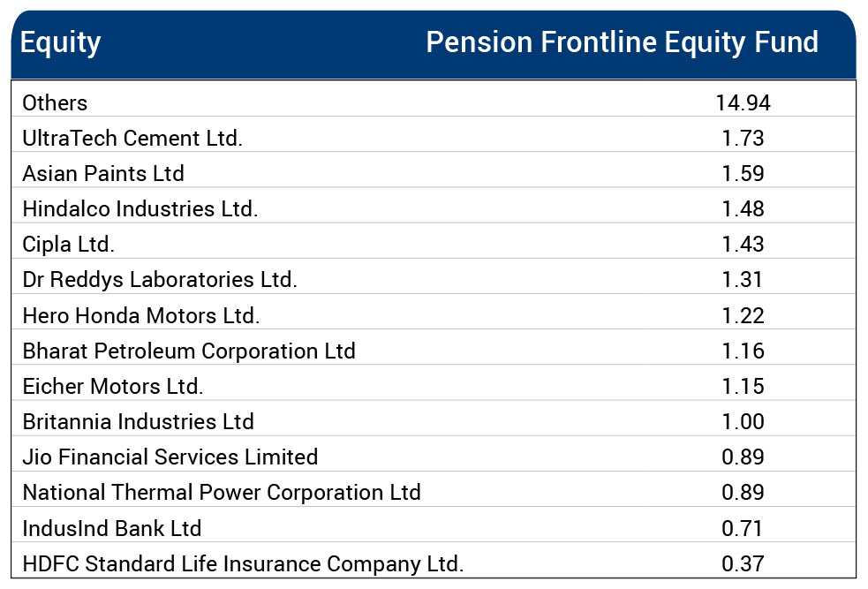The width and height of the screenshot is (868, 589).
Task: Select Hindalco Industries Ltd. name
Action: coord(140,209)
